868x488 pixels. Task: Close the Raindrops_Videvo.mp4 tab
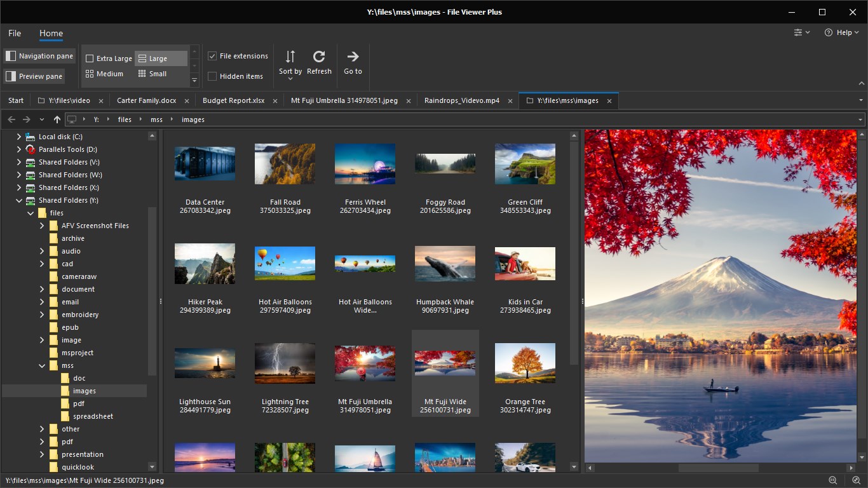tap(510, 101)
